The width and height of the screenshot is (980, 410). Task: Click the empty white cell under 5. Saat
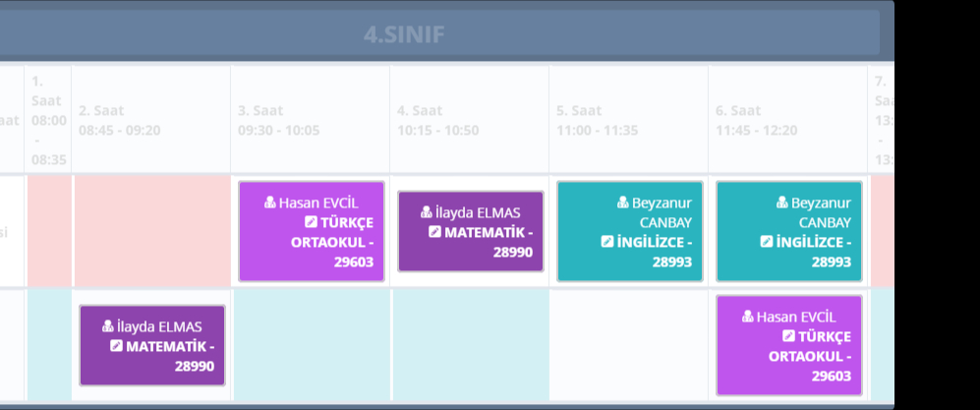(629, 344)
